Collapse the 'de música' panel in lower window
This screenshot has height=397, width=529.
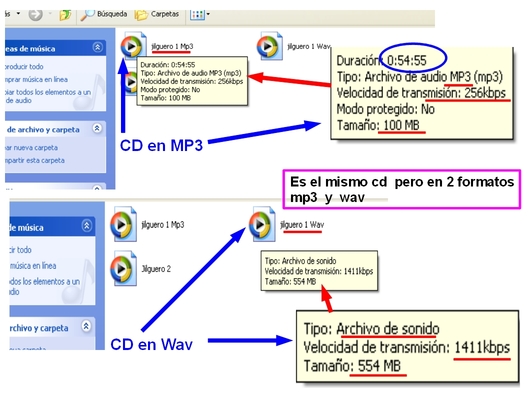tap(87, 225)
